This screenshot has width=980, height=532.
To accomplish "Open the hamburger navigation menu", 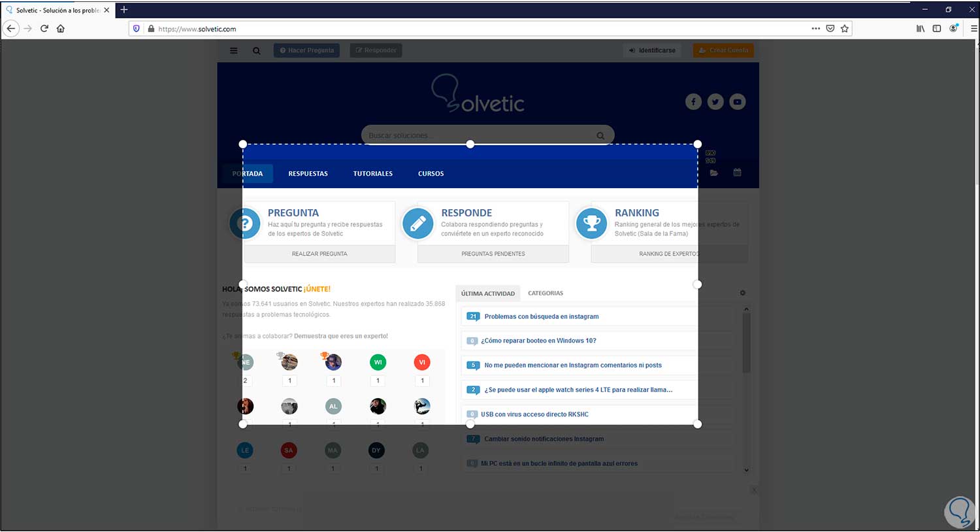I will tap(233, 50).
